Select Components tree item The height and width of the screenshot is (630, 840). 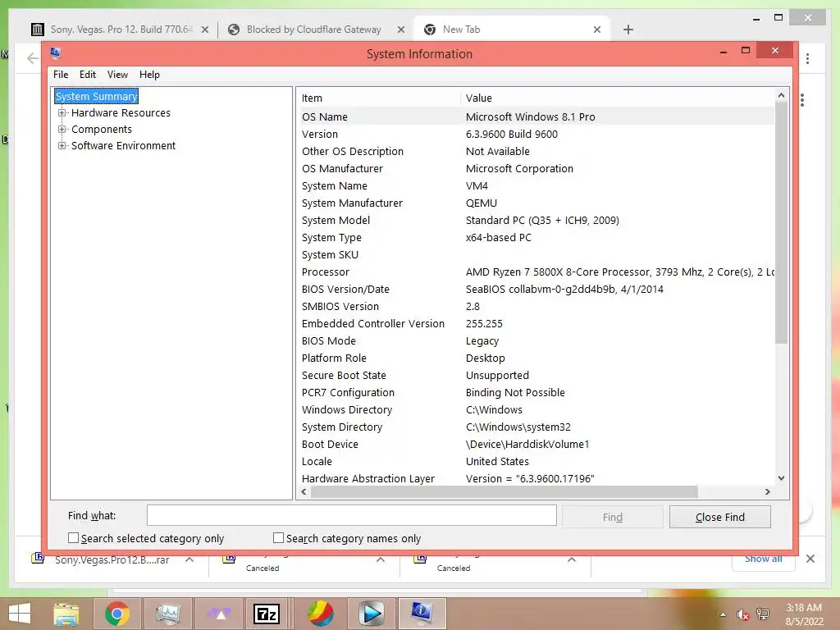[x=102, y=129]
